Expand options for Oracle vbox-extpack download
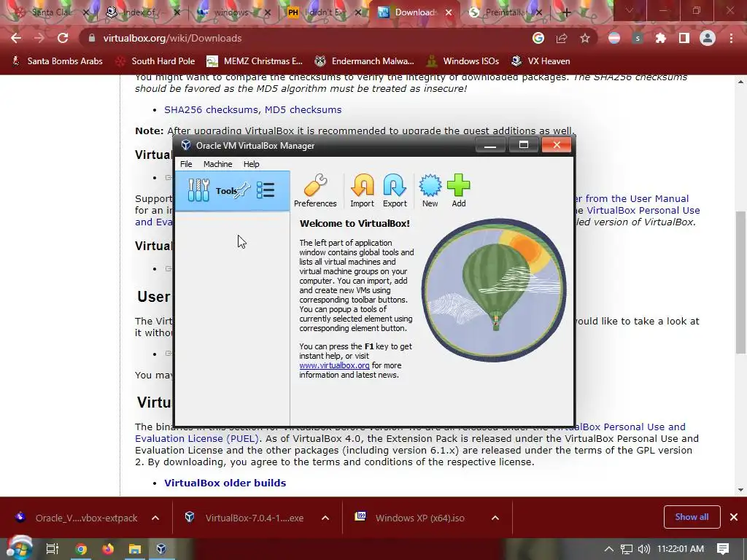The width and height of the screenshot is (747, 560). coord(155,518)
